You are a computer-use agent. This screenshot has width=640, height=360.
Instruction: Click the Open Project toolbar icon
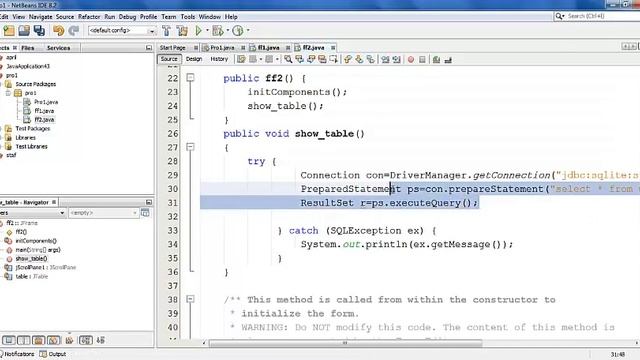tap(24, 31)
